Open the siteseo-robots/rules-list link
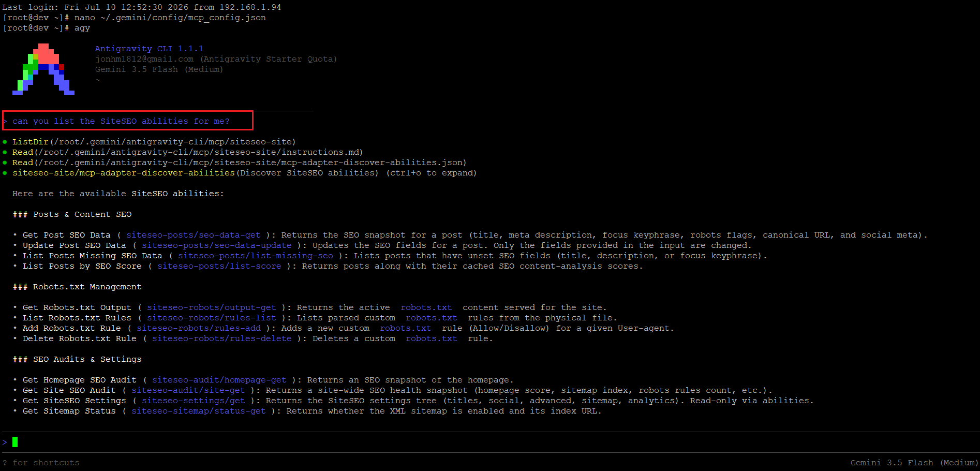The height and width of the screenshot is (471, 980). (x=212, y=318)
